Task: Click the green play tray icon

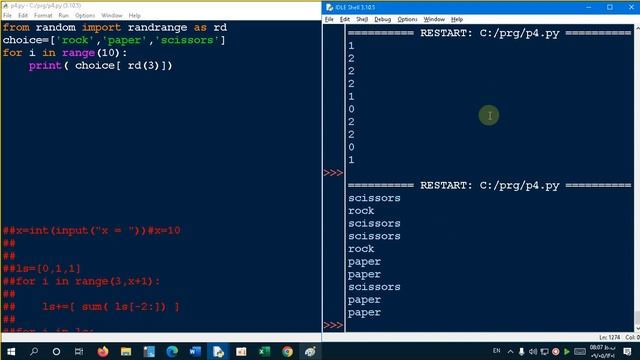Action: click(567, 351)
